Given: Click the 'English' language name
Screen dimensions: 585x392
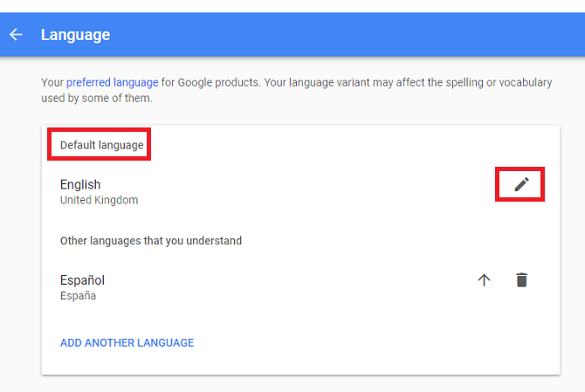Looking at the screenshot, I should tap(80, 184).
